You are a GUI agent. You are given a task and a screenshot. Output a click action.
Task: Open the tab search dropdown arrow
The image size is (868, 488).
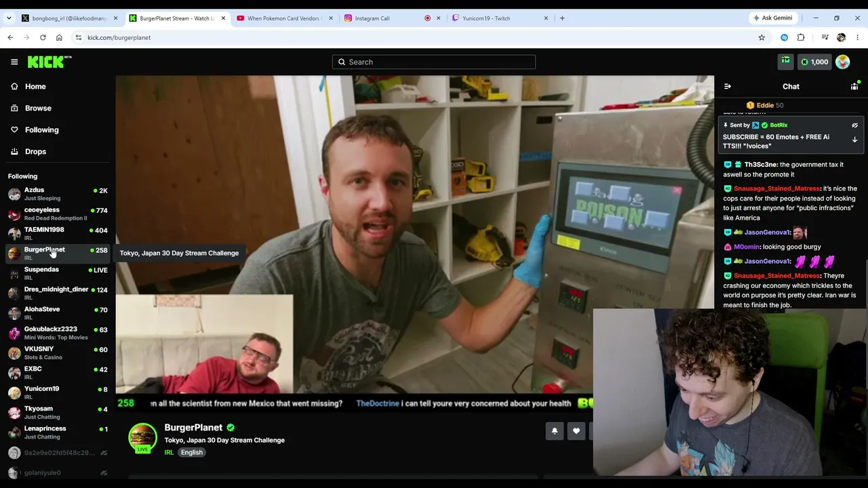pyautogui.click(x=9, y=18)
